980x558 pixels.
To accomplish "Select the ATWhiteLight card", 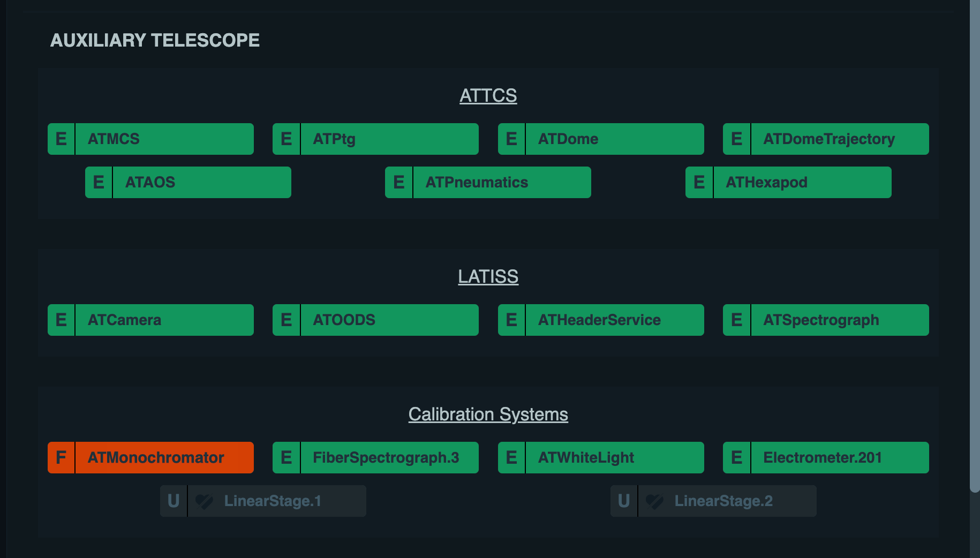I will [x=615, y=457].
